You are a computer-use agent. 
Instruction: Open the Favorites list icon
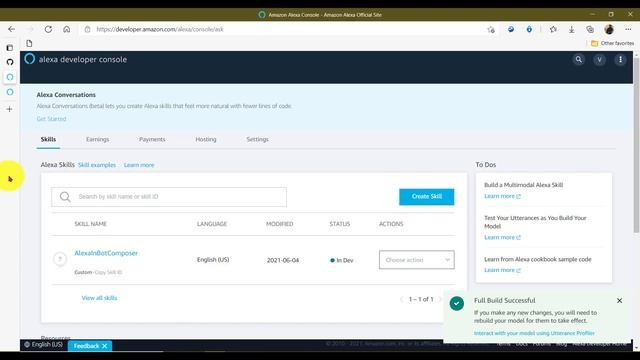point(553,29)
